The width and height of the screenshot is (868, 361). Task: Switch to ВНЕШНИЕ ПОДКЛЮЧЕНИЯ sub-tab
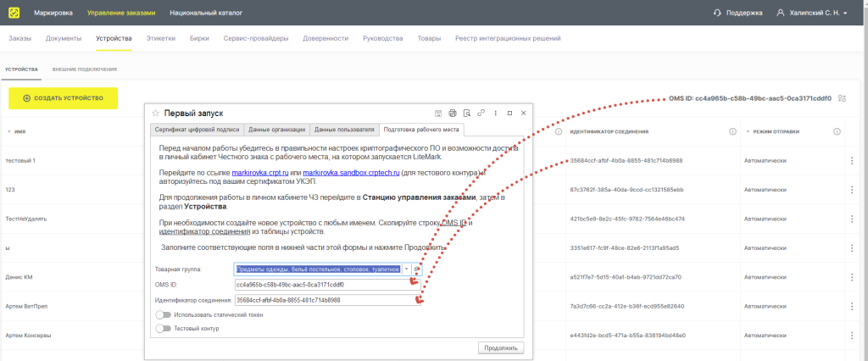pyautogui.click(x=84, y=69)
